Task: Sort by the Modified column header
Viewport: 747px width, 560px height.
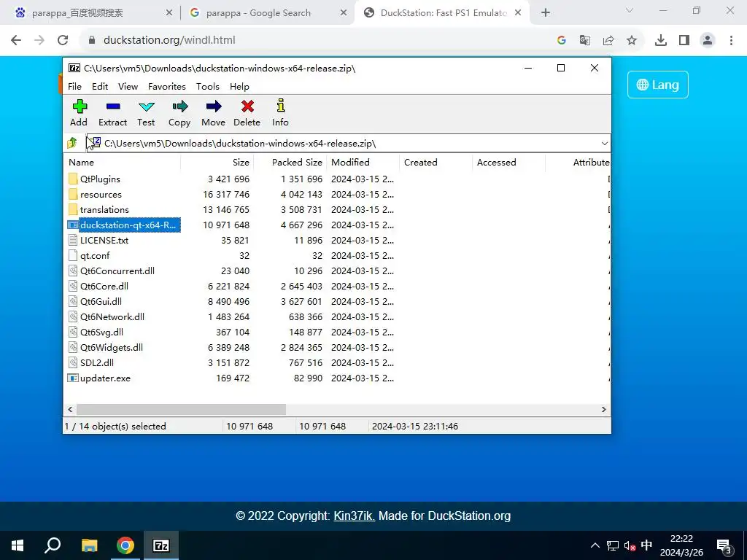Action: tap(363, 163)
